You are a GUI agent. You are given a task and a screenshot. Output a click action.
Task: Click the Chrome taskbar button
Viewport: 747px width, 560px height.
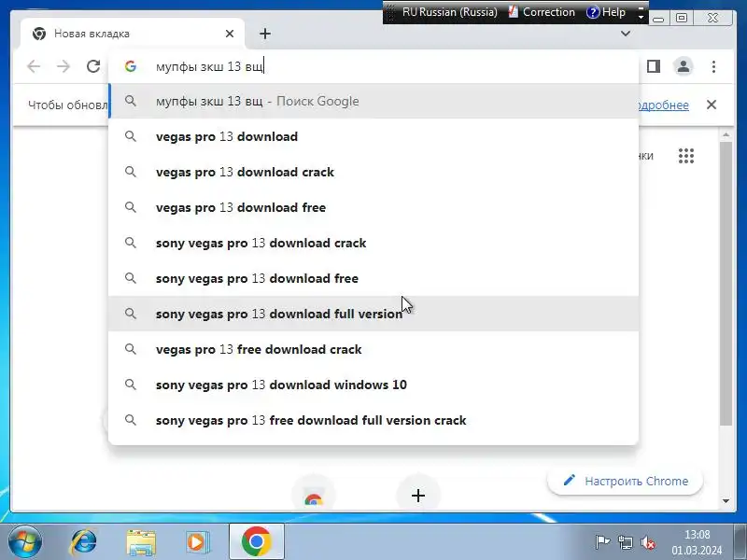tap(256, 541)
